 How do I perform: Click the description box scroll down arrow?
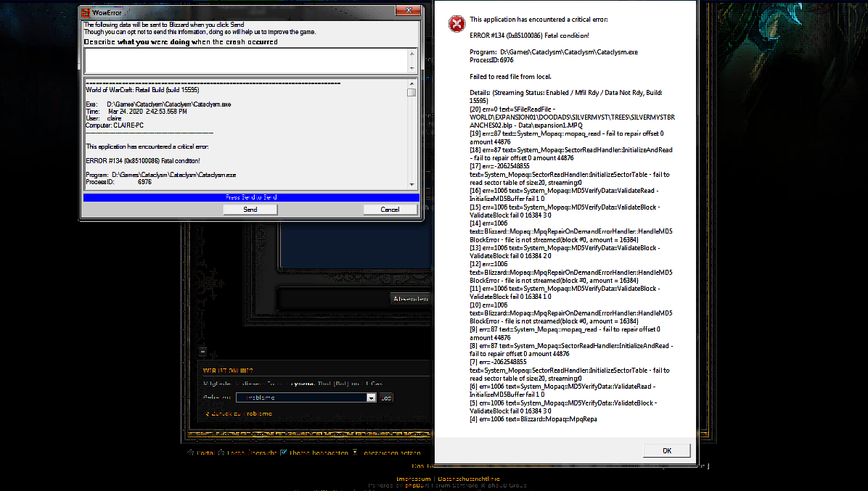[412, 69]
